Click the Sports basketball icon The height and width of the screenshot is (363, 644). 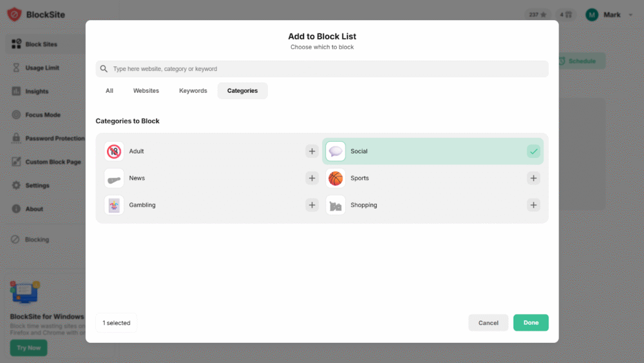[x=336, y=179]
